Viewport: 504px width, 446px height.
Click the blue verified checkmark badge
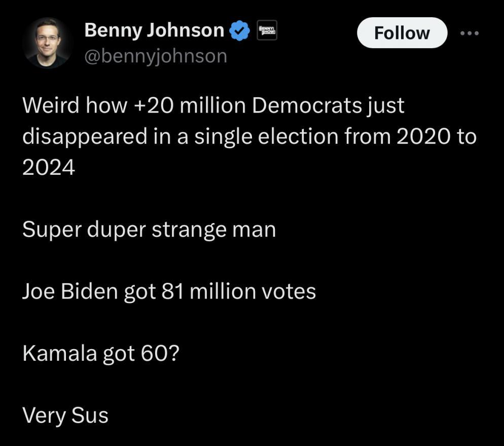(x=240, y=31)
